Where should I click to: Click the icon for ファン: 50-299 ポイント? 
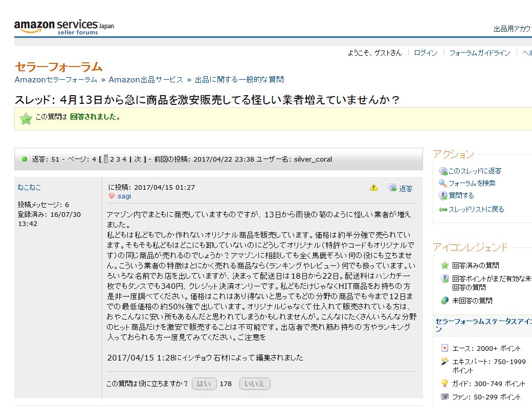445,396
